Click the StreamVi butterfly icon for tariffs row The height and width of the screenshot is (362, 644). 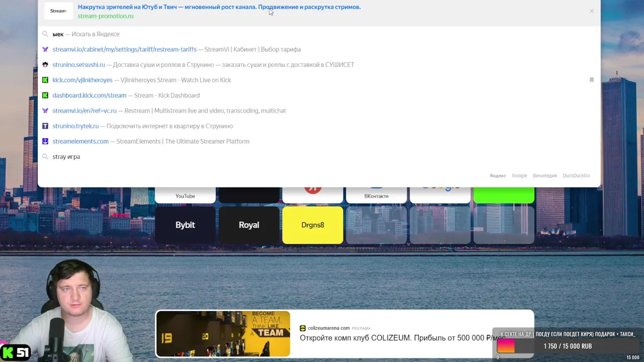45,49
